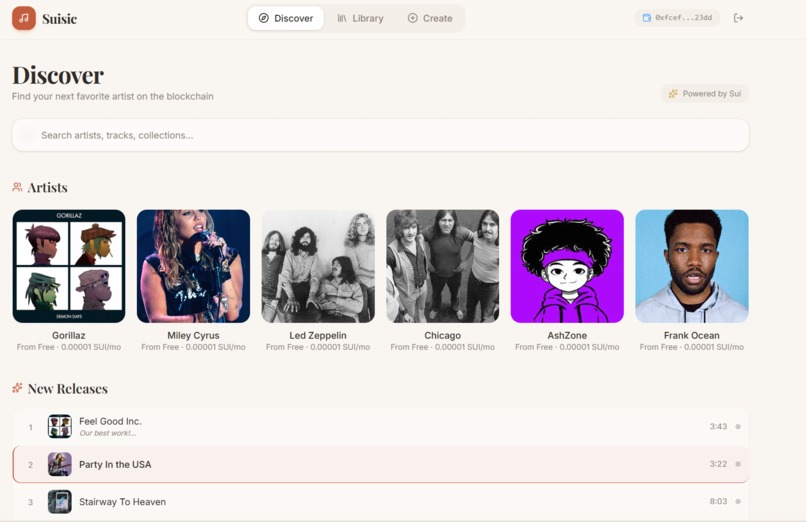Click the status dot on Stairway To Heaven row
This screenshot has width=806, height=522.
coord(738,501)
